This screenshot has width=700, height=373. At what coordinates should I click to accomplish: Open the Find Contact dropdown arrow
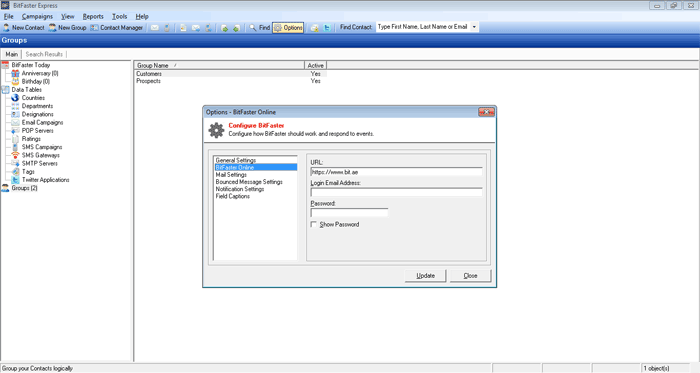pyautogui.click(x=474, y=27)
